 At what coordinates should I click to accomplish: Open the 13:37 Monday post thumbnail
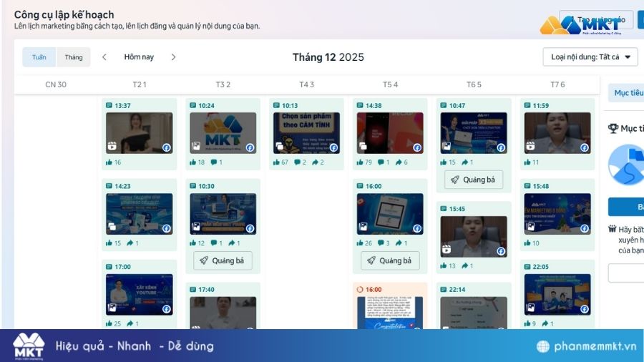click(x=140, y=133)
